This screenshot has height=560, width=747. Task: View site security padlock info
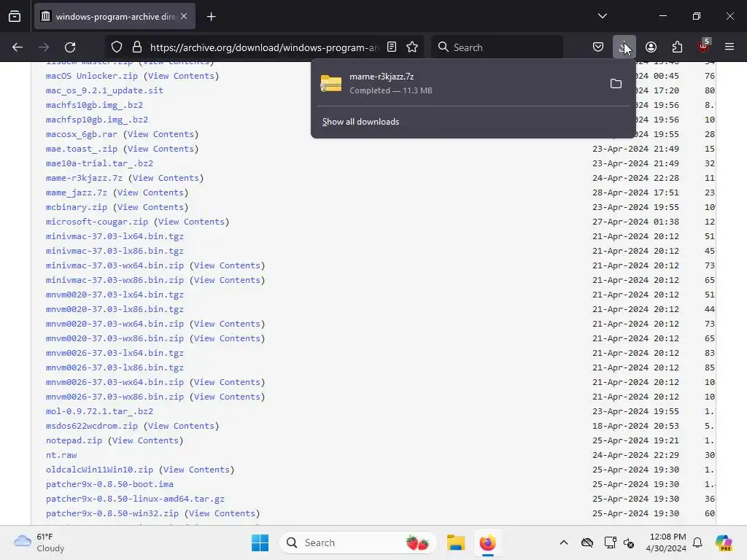point(137,47)
